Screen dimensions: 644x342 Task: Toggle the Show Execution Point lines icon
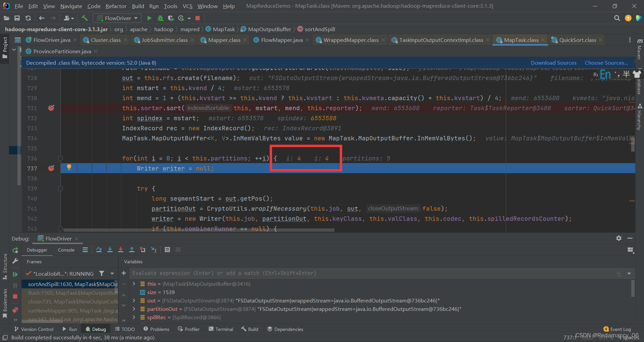tap(85, 250)
